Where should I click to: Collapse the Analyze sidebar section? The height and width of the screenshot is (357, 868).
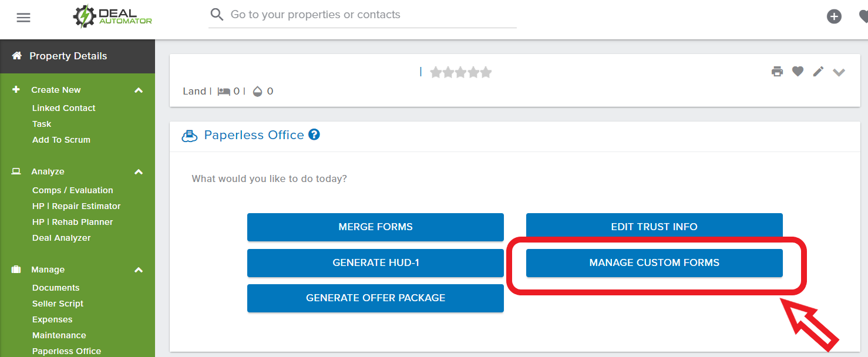click(x=139, y=172)
